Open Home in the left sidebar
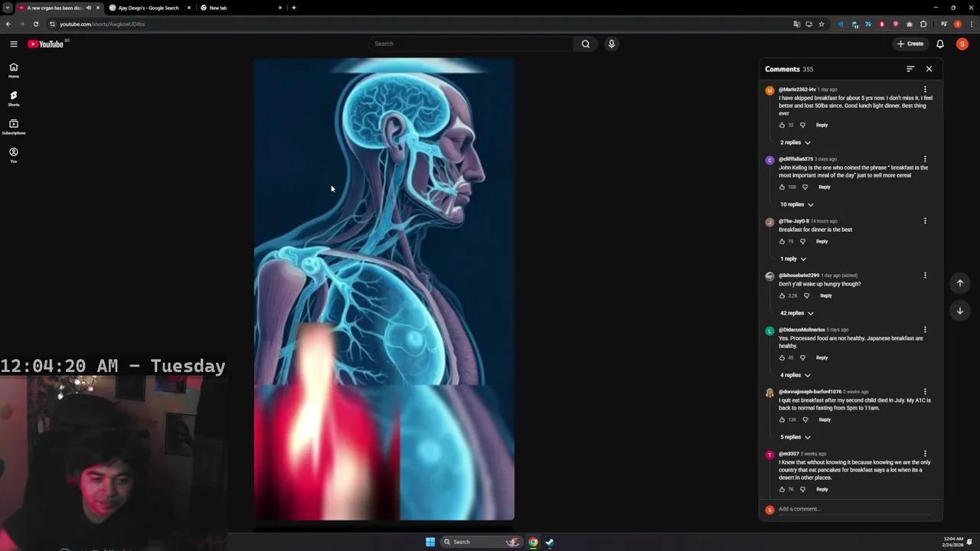This screenshot has width=980, height=551. pos(13,70)
